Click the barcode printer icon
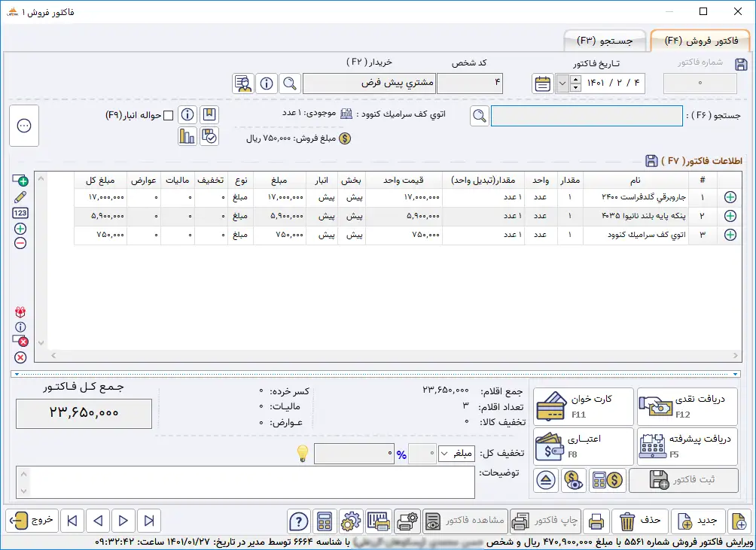 [380, 521]
